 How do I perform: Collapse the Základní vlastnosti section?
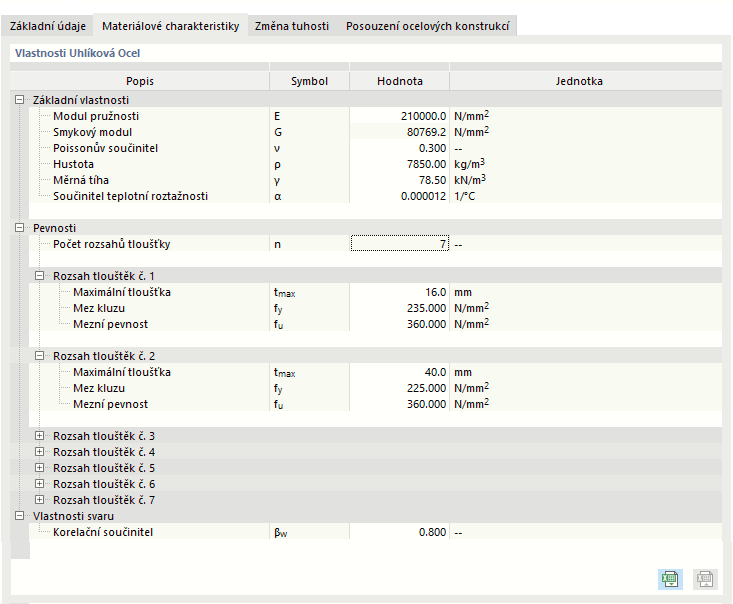click(20, 100)
